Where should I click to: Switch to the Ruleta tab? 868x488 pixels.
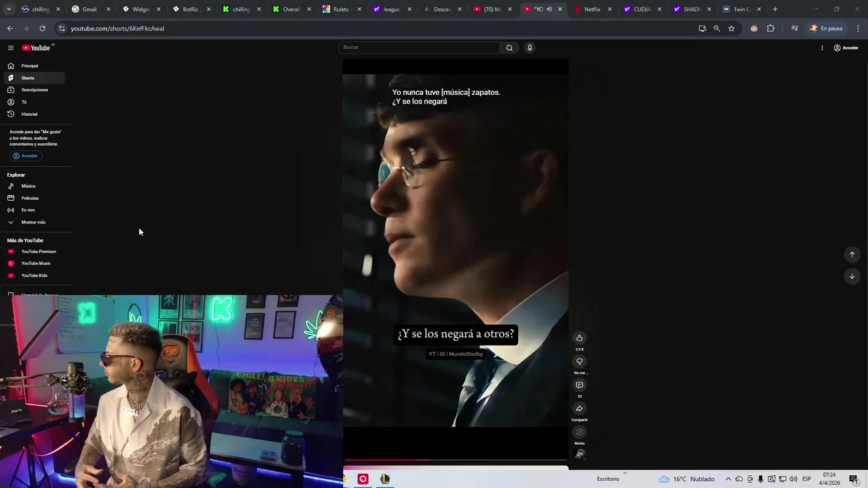340,9
